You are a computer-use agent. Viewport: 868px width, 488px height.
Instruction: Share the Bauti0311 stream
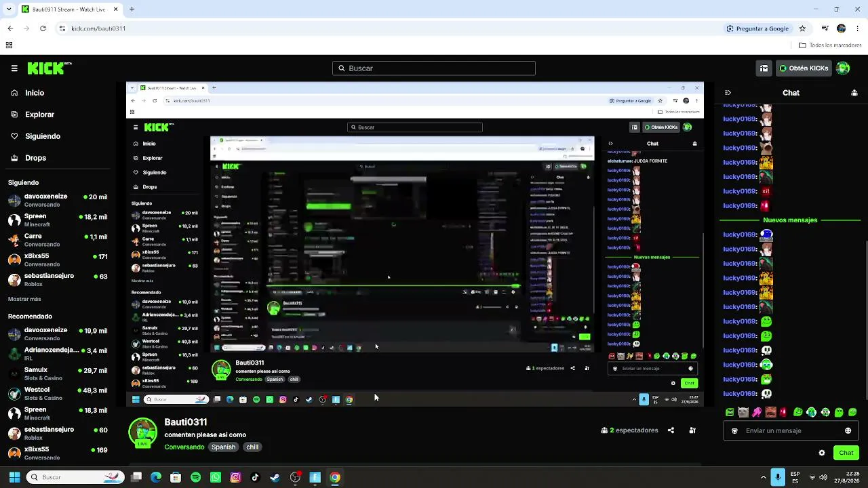[671, 430]
